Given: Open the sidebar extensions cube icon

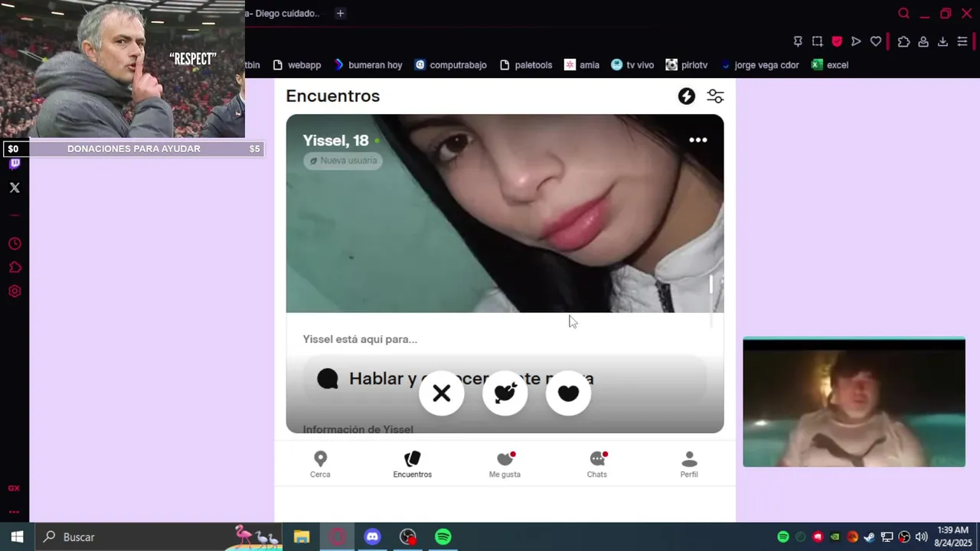Looking at the screenshot, I should (15, 268).
